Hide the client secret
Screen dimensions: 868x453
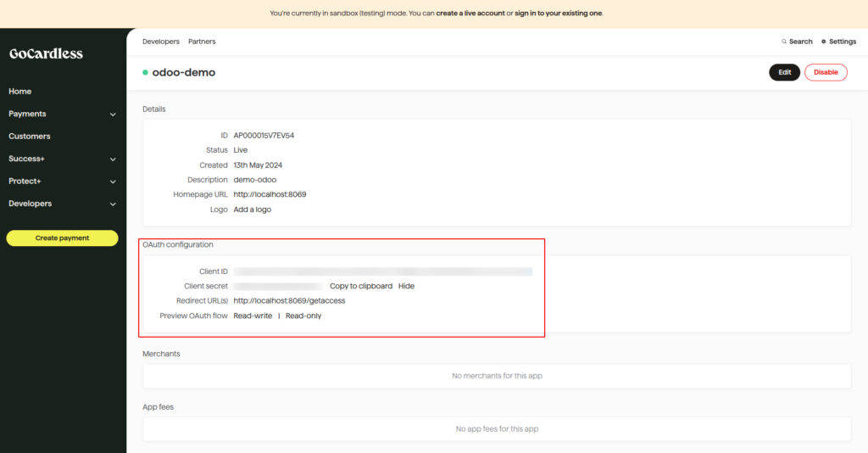406,287
